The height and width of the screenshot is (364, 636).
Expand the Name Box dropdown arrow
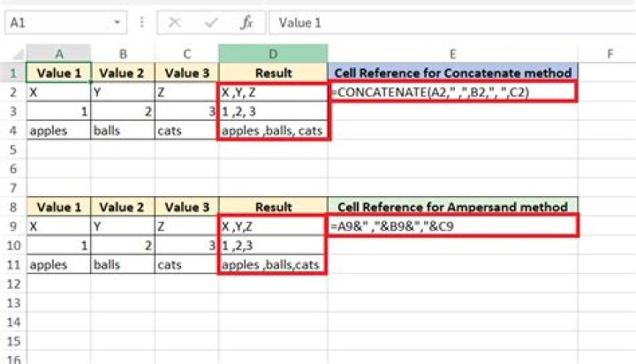tap(117, 22)
